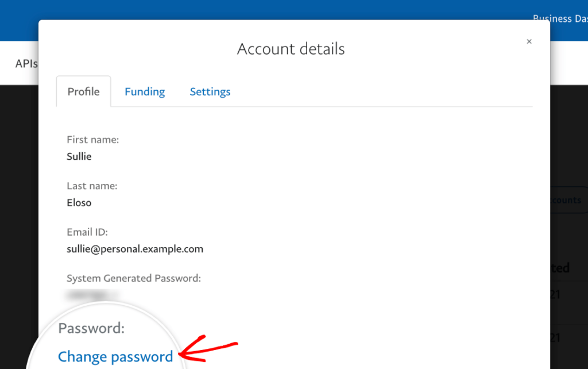Close the Account details dialog
This screenshot has width=588, height=369.
coord(529,41)
